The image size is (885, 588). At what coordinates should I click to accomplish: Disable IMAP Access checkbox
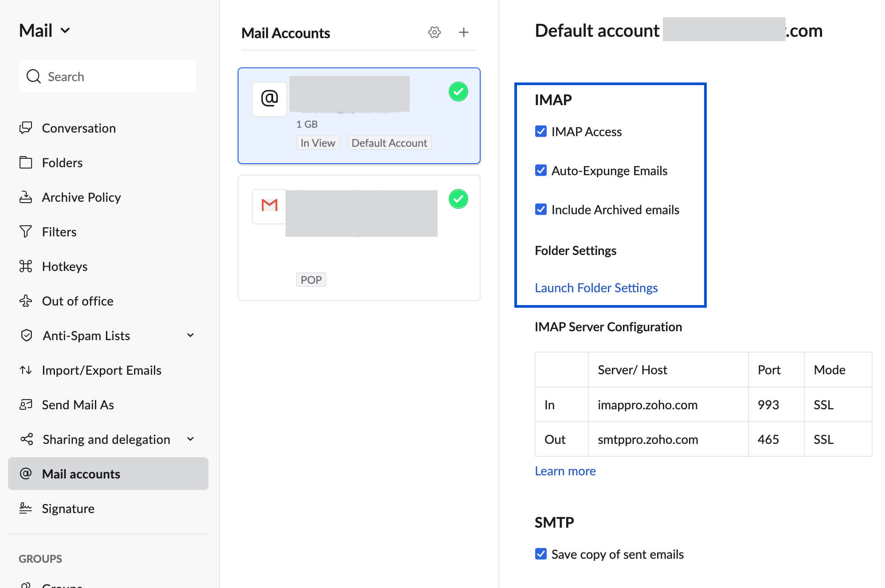540,131
